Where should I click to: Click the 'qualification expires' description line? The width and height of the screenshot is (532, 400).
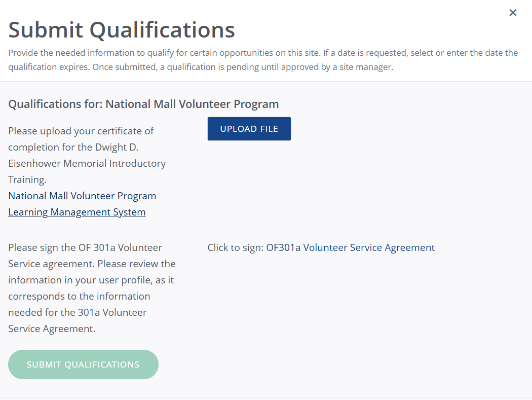[x=201, y=67]
